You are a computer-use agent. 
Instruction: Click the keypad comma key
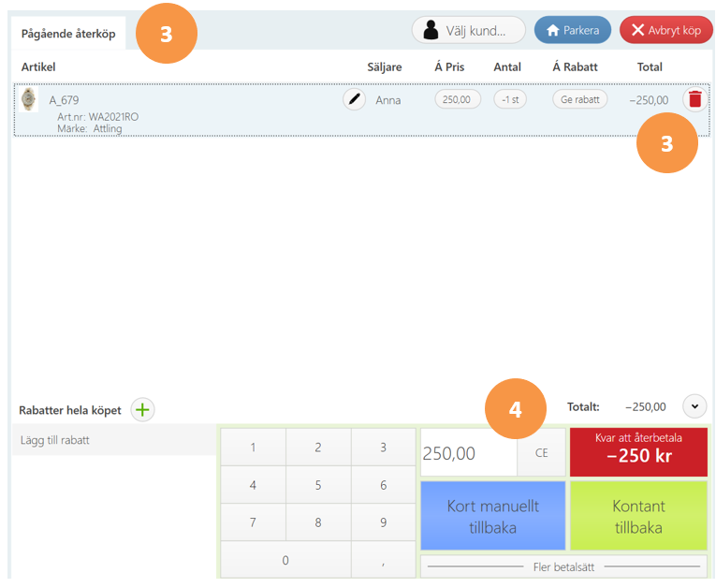tap(383, 560)
